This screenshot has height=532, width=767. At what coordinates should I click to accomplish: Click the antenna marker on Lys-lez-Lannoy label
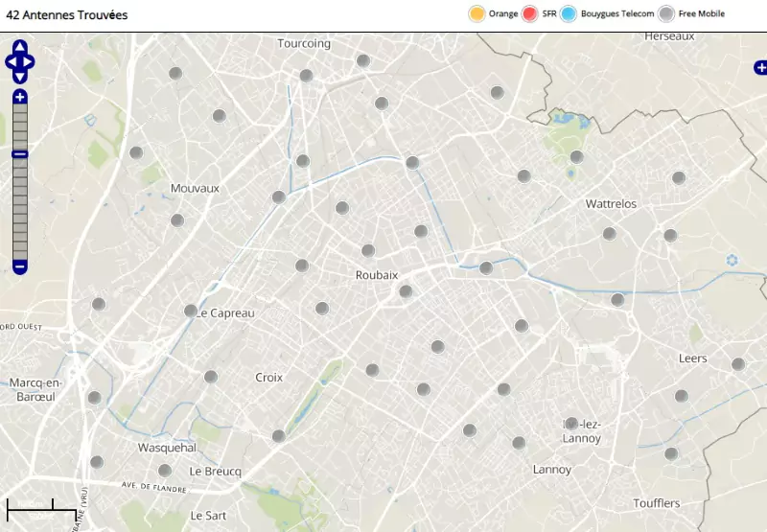(x=571, y=424)
